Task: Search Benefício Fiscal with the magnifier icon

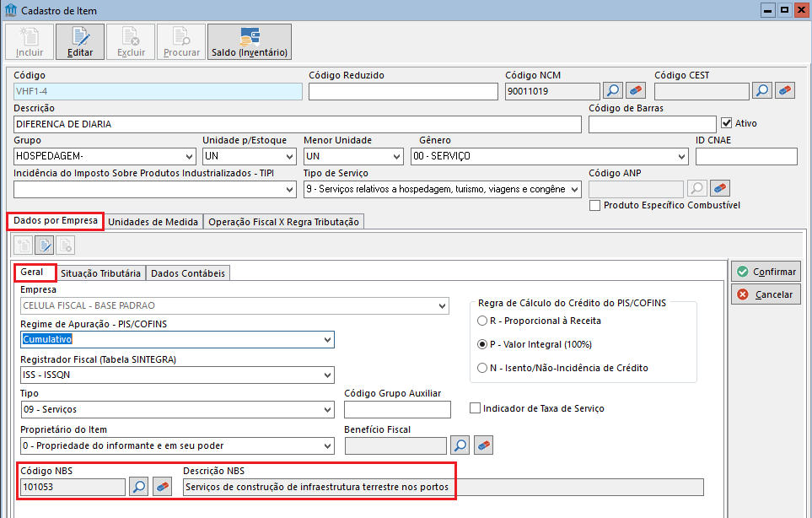Action: click(460, 445)
